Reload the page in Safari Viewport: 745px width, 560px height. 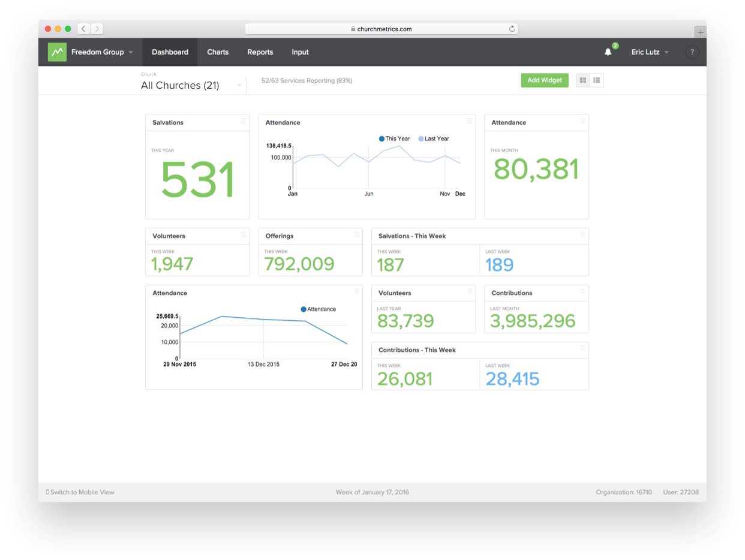(512, 29)
